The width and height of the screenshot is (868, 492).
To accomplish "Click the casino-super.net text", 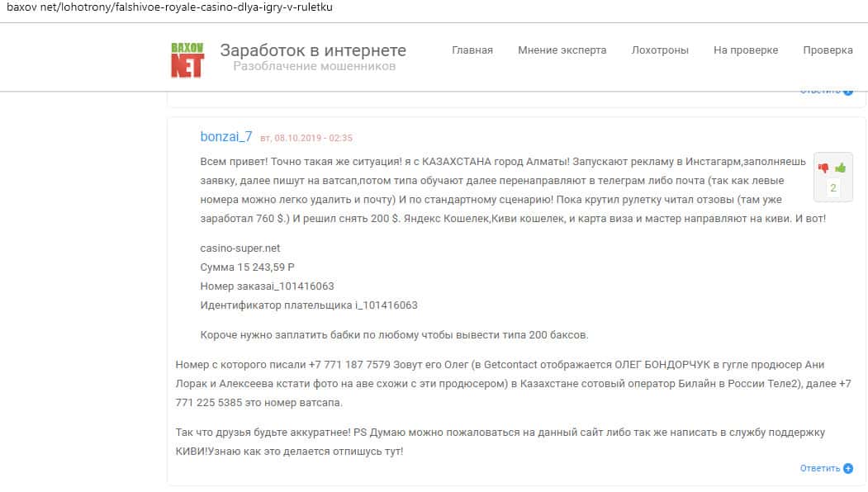I will (240, 248).
